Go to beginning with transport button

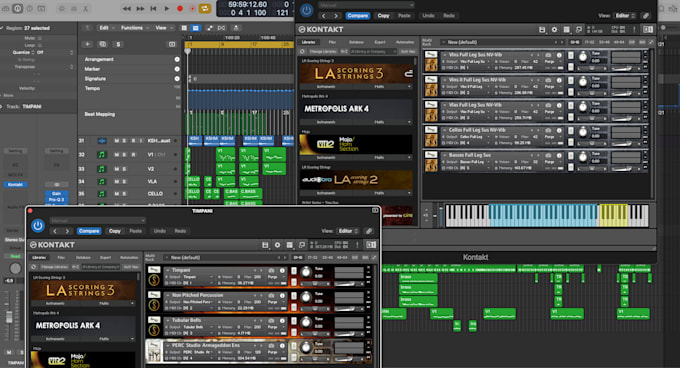[x=154, y=8]
